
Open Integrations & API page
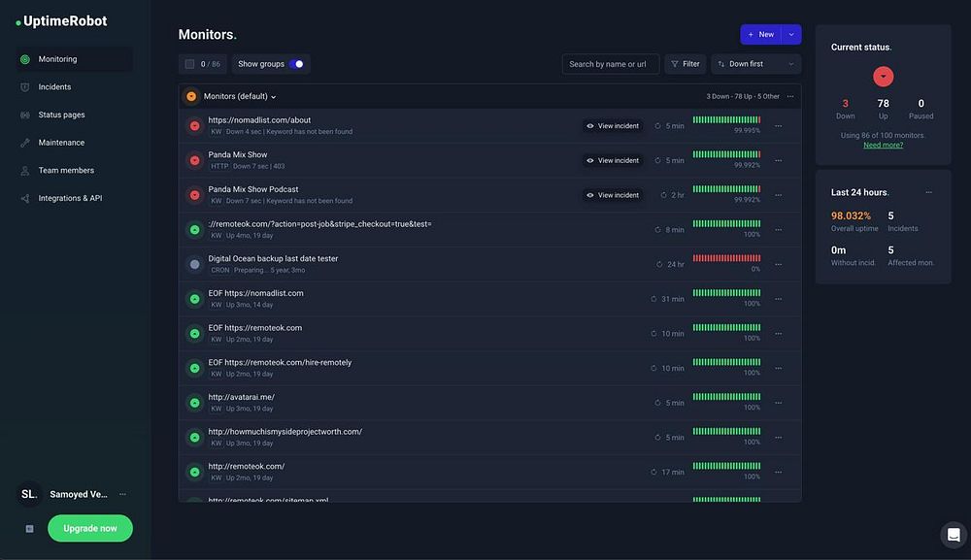[x=70, y=199]
